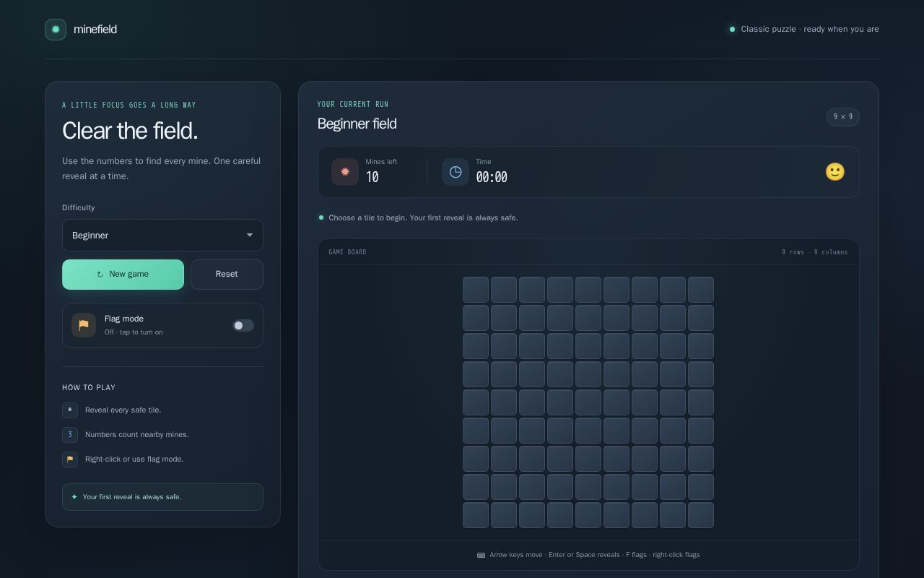Reveal the bottom-right tile of the board
924x578 pixels.
pos(701,515)
